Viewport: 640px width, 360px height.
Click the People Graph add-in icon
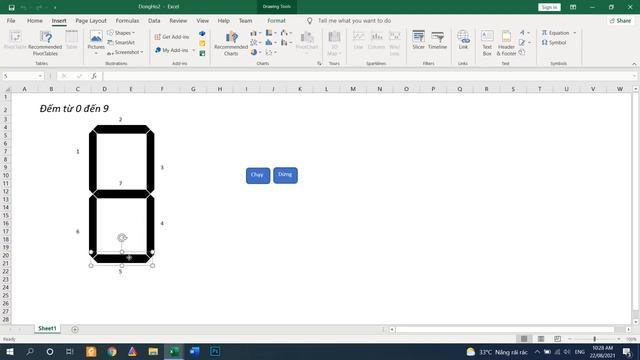[202, 53]
